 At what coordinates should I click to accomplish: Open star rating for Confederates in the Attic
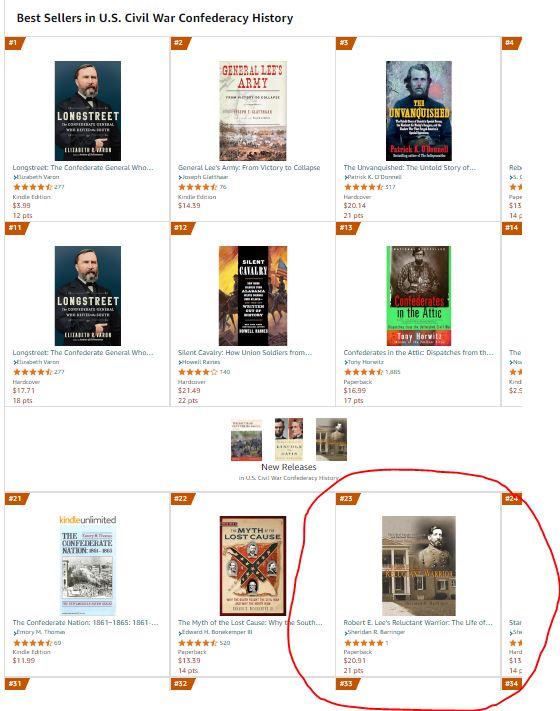[363, 372]
